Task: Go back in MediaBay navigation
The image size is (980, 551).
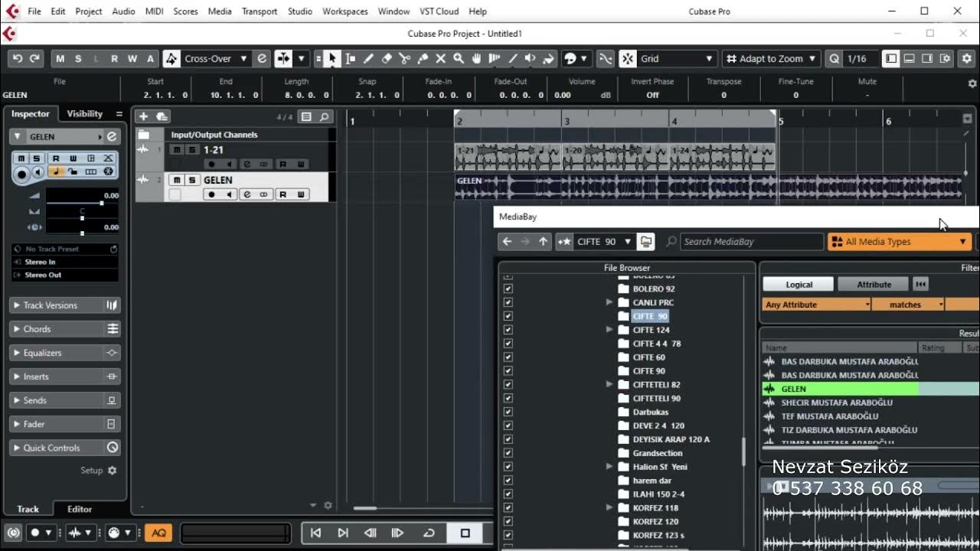Action: [507, 241]
